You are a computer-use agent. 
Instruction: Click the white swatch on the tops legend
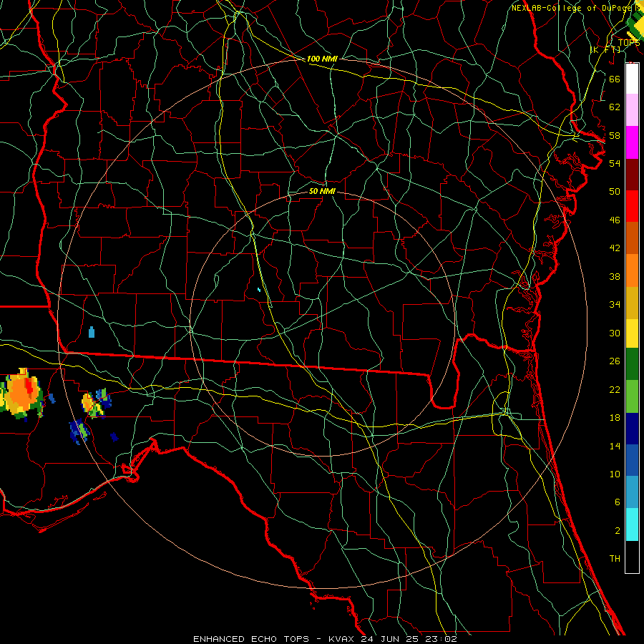[x=632, y=79]
